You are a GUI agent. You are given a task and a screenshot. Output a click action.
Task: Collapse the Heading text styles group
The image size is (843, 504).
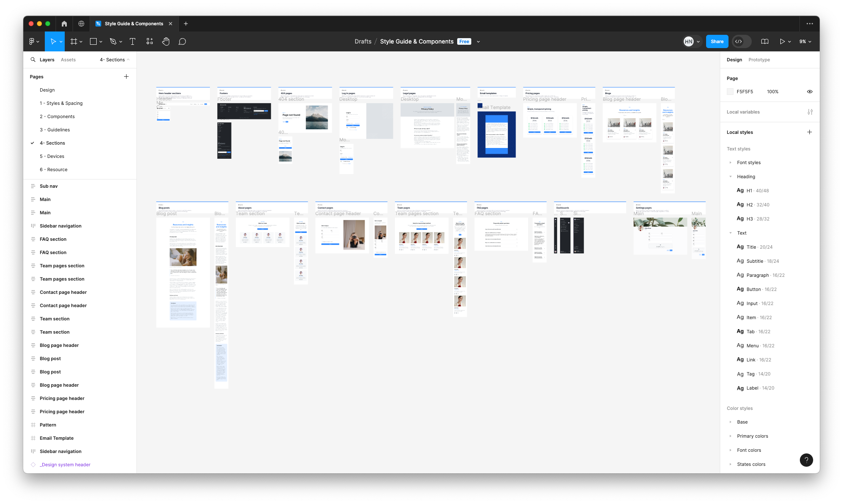[730, 177]
